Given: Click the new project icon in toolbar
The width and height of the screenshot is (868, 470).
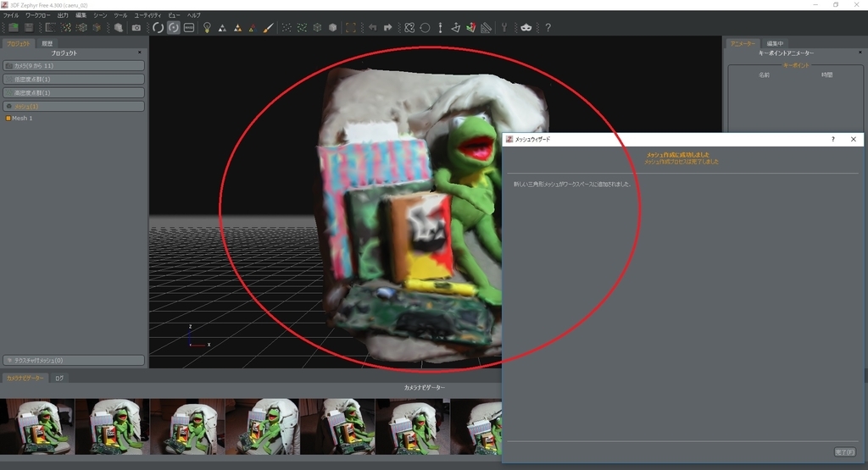Looking at the screenshot, I should pos(14,28).
